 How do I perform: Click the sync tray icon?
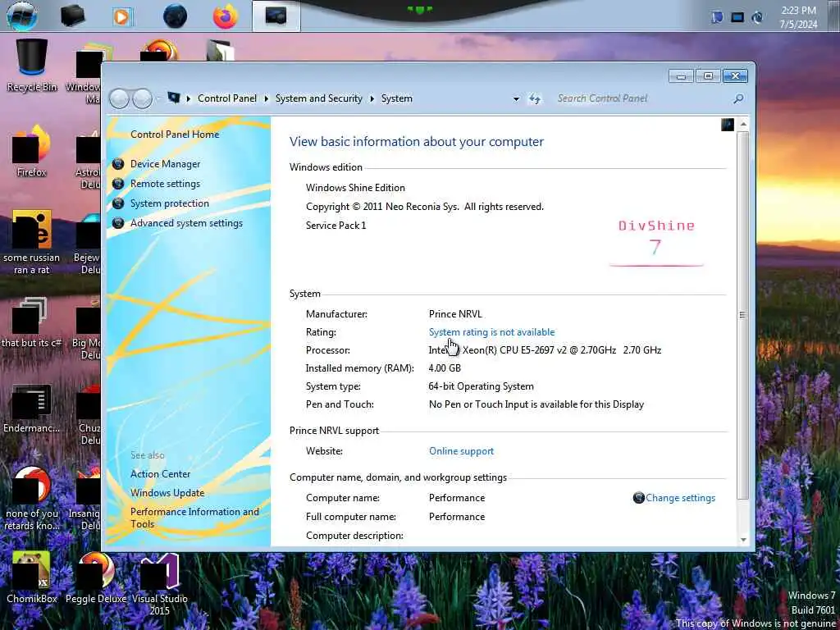click(757, 17)
